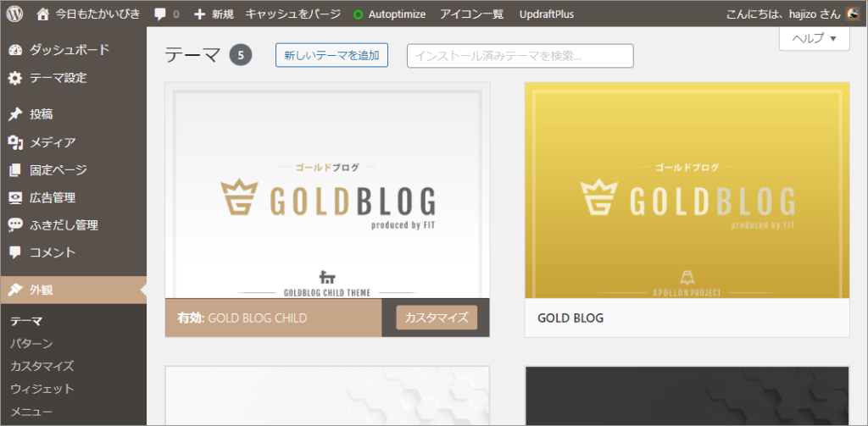
Task: Click the Dashboard gauge icon
Action: point(15,50)
